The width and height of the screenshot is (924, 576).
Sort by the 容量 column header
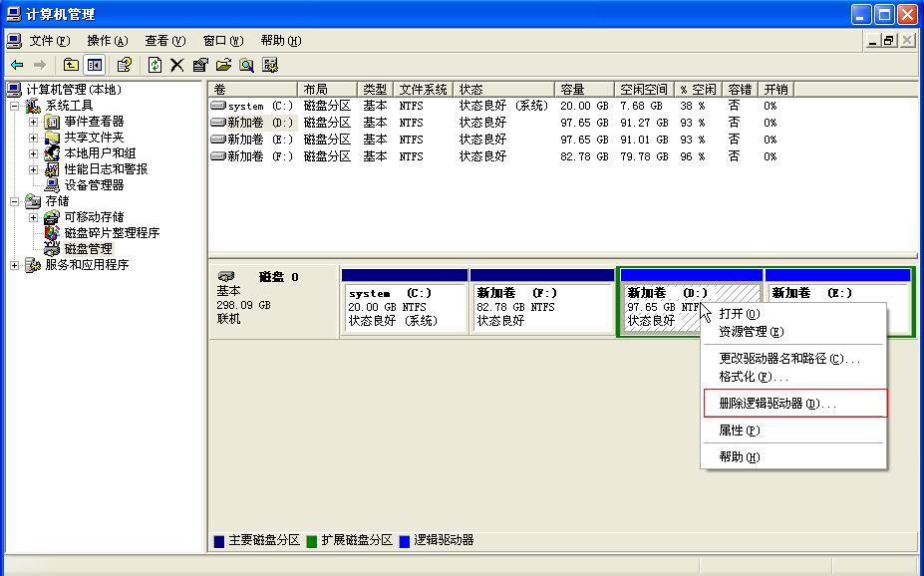pos(584,90)
